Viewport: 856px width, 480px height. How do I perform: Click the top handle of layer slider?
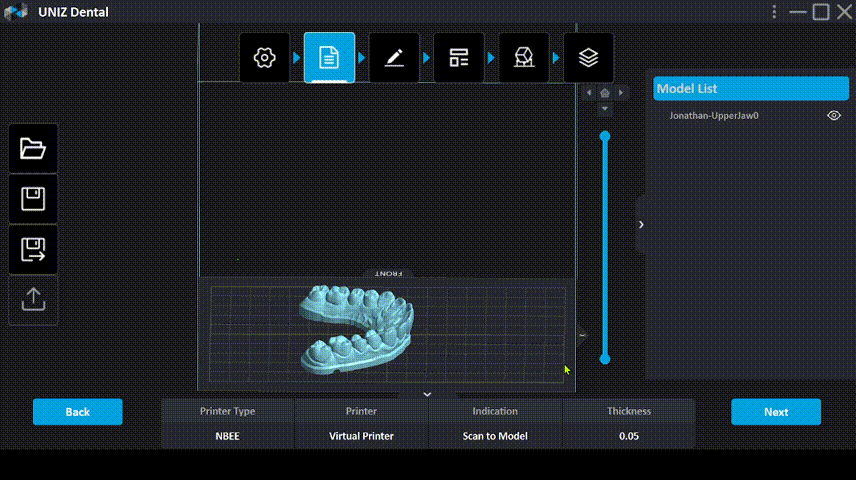pos(604,136)
